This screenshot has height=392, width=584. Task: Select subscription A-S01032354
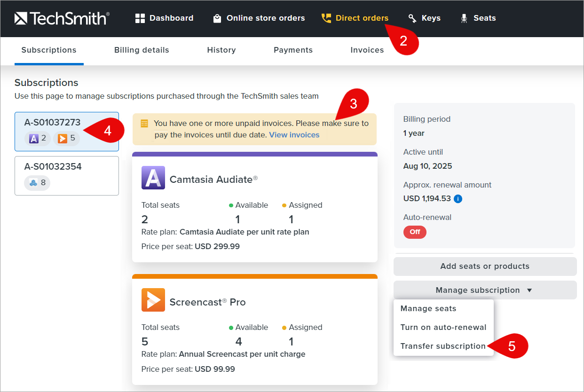pos(66,175)
